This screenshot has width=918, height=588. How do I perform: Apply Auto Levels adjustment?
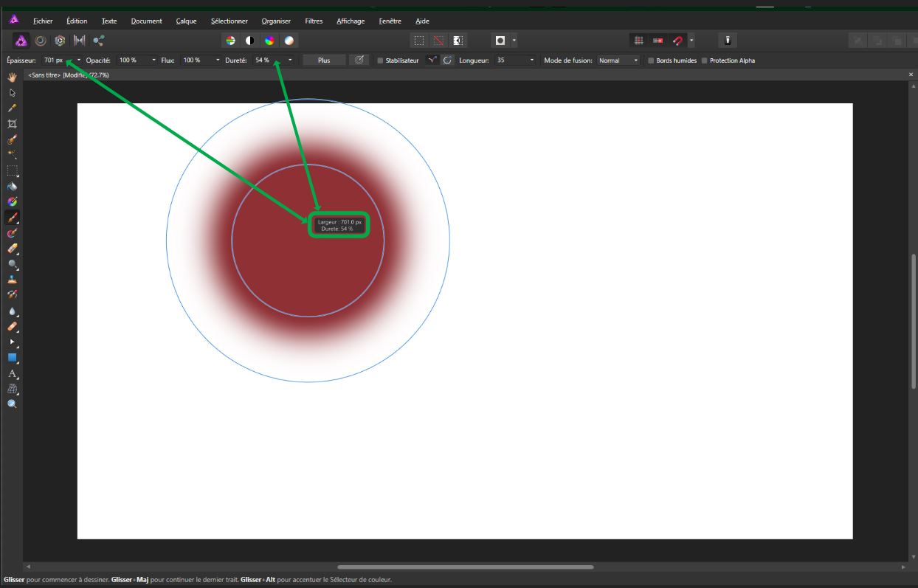[x=230, y=41]
